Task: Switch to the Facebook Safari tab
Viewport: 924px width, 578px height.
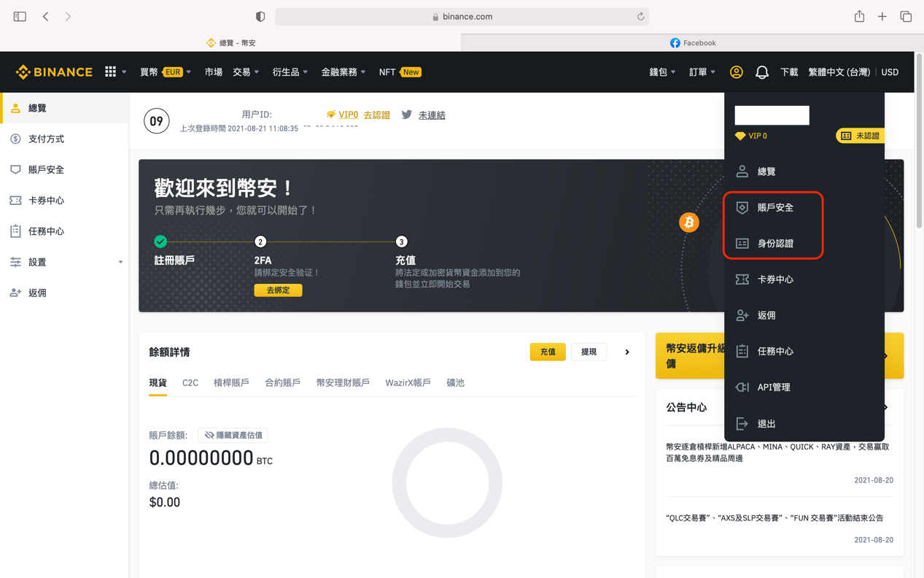Action: click(x=693, y=43)
